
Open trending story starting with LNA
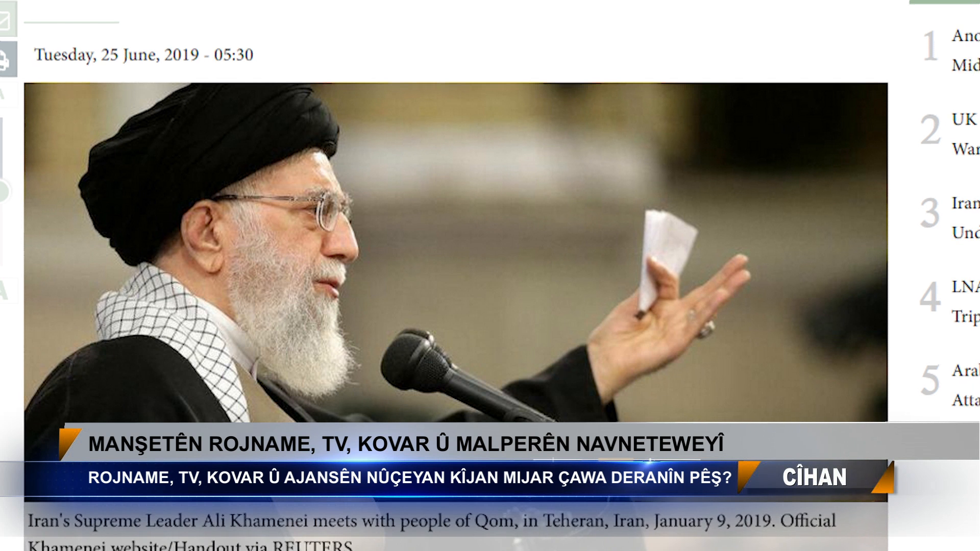tap(965, 302)
